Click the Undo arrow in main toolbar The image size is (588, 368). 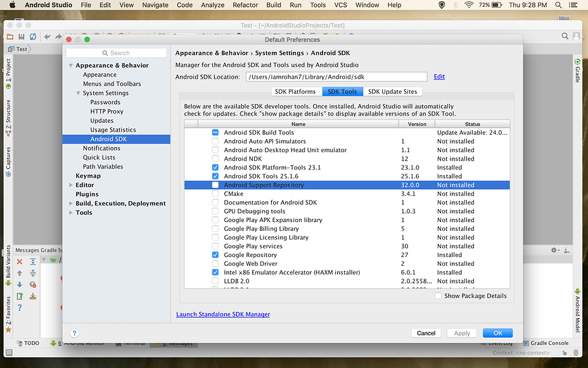coord(48,36)
